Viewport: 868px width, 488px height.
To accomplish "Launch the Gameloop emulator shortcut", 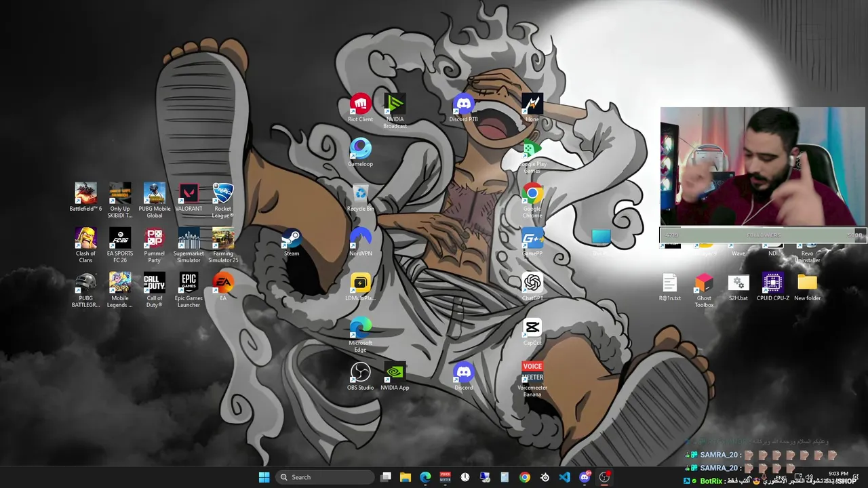I will click(x=360, y=152).
